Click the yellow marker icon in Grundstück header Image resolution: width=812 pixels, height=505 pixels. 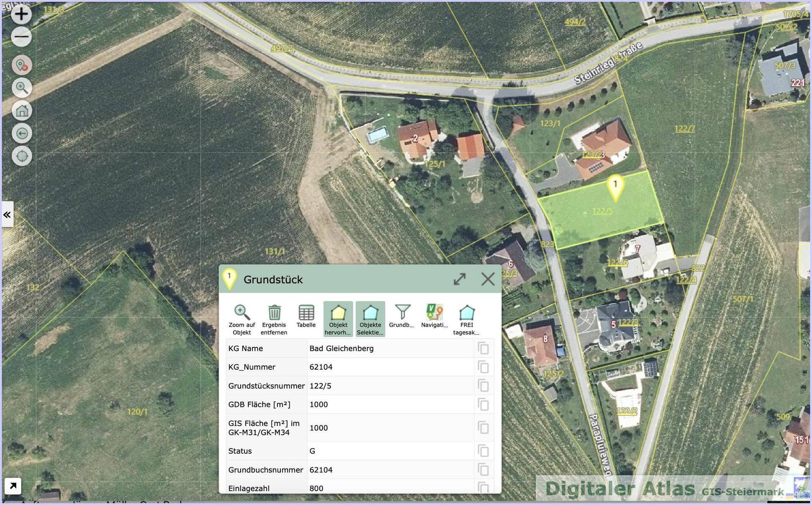[x=229, y=279]
